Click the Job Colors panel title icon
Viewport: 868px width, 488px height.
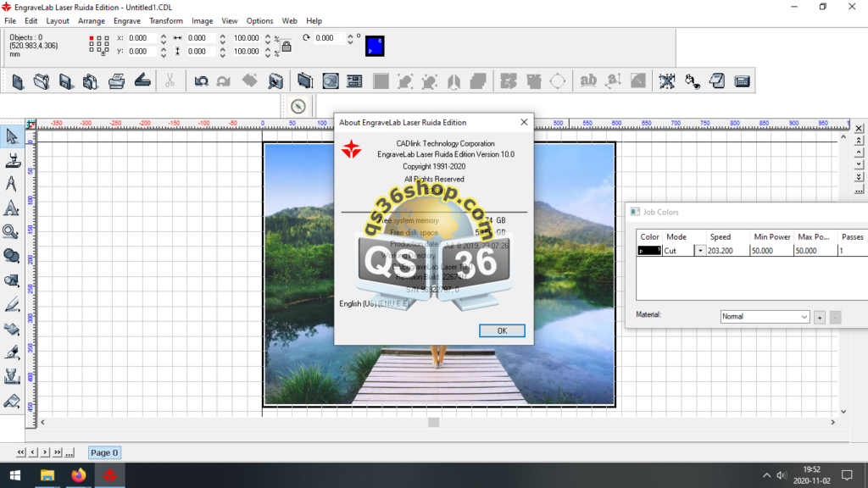coord(635,212)
